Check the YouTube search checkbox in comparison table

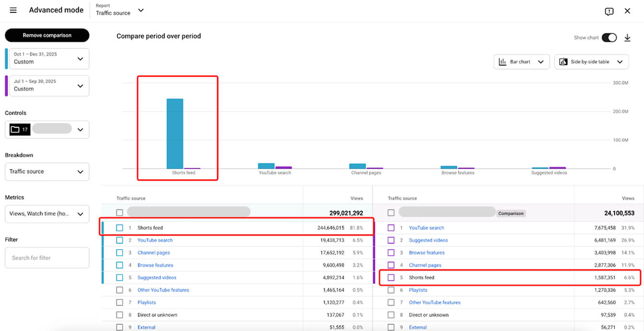click(x=391, y=228)
